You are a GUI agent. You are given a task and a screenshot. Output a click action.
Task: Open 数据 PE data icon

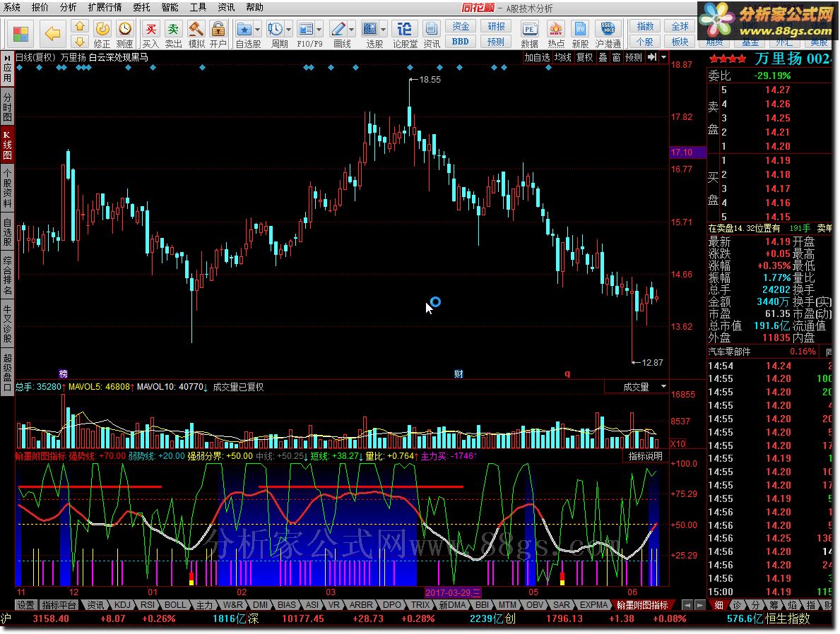tap(529, 35)
